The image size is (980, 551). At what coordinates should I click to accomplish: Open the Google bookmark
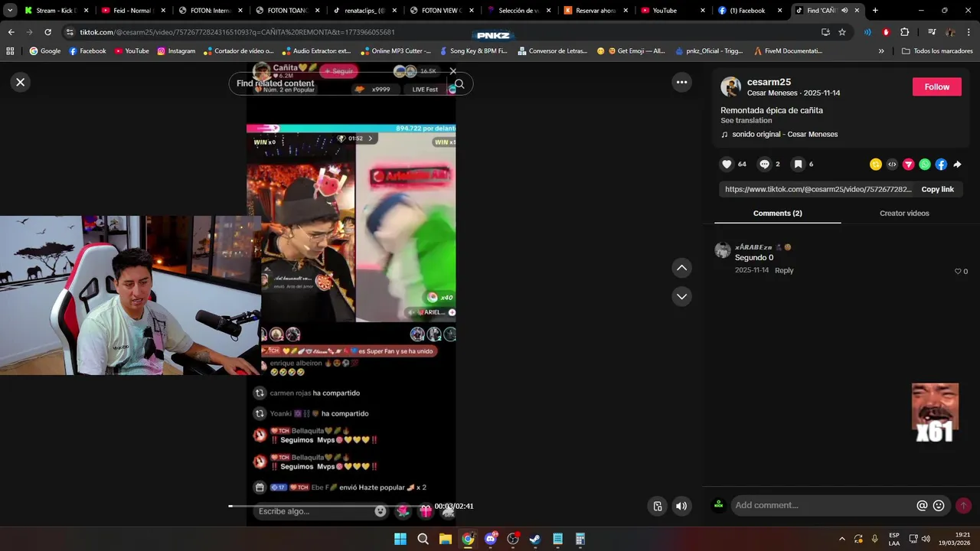45,51
